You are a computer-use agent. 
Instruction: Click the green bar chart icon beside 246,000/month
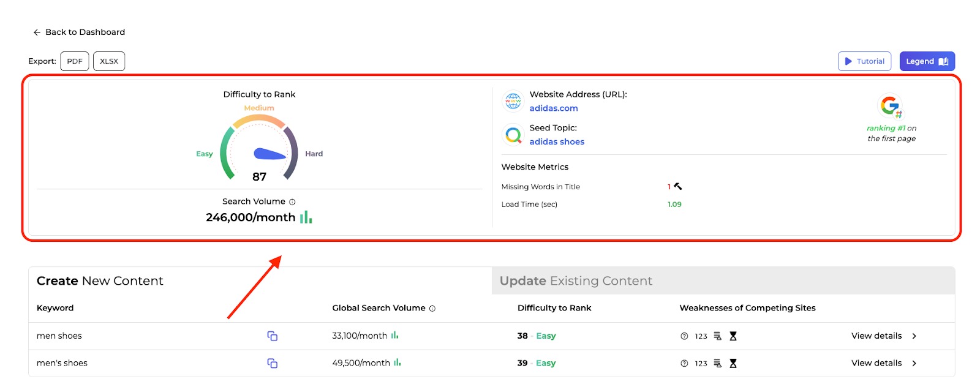click(x=306, y=217)
